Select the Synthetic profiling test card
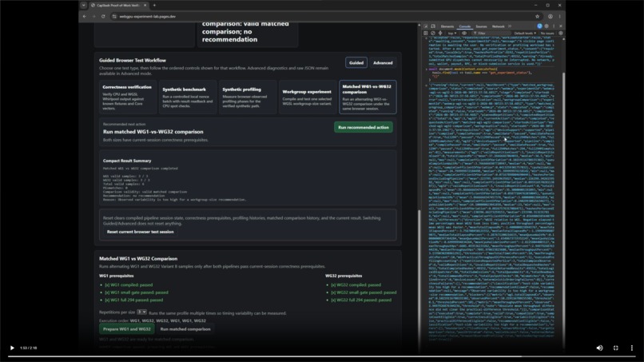Screen dimensions: 644x362 click(x=247, y=97)
